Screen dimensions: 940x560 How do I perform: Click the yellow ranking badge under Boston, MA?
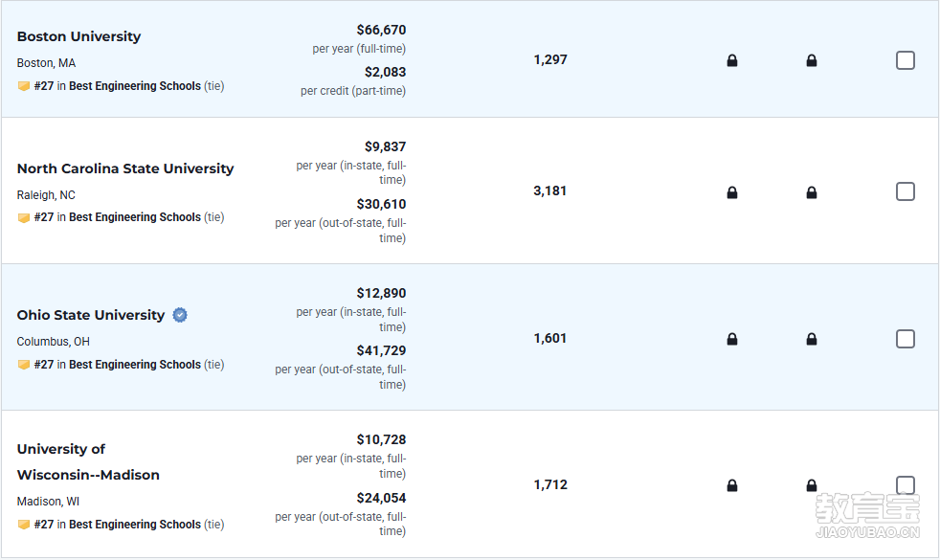click(x=24, y=86)
